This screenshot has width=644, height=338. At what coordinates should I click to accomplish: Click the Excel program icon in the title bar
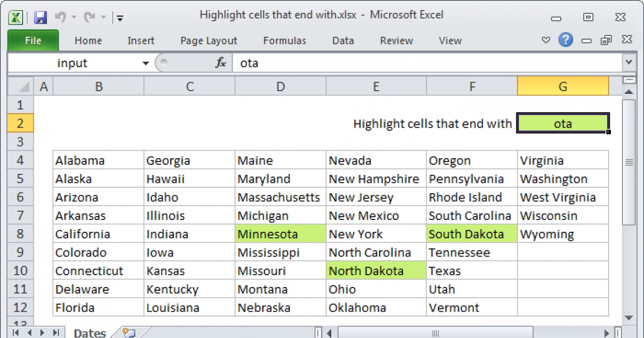(15, 17)
